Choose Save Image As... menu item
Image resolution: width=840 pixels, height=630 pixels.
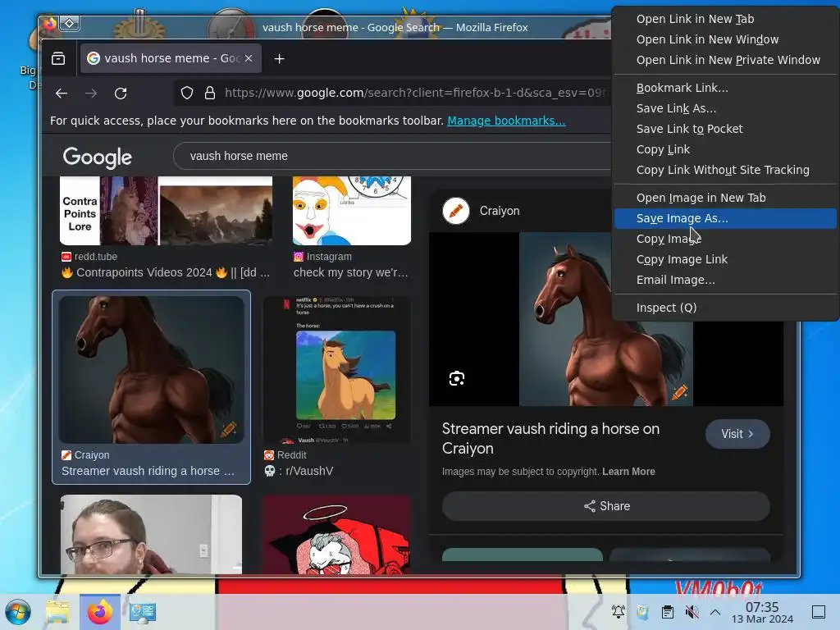[725, 218]
